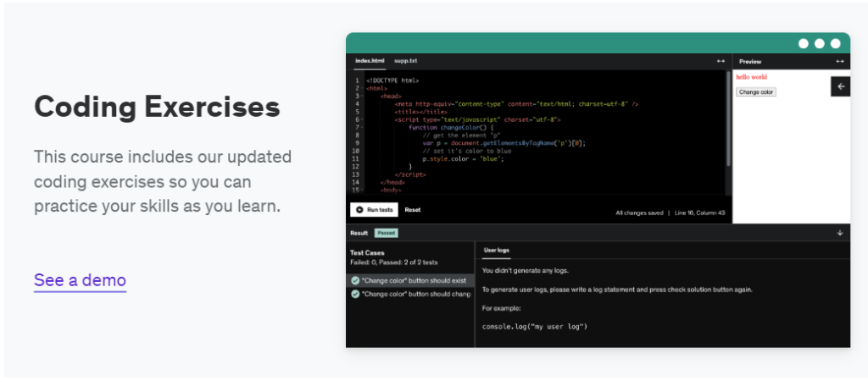Select the "Change color" button should exist test
This screenshot has height=381, width=868.
[x=410, y=280]
